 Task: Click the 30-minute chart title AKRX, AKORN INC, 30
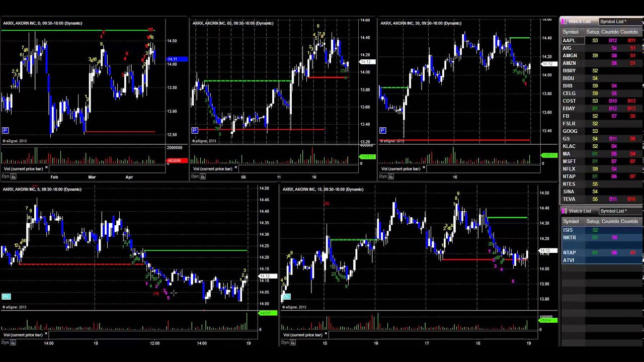pyautogui.click(x=421, y=23)
